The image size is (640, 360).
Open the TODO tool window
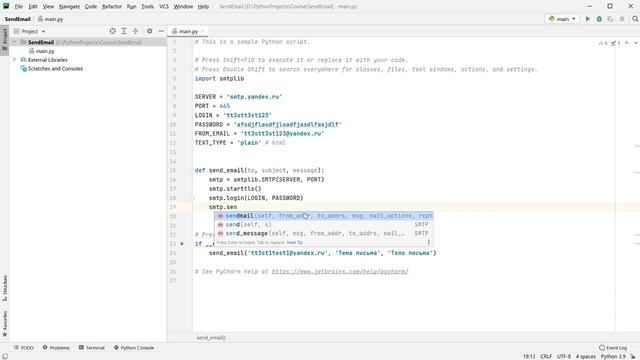24,348
